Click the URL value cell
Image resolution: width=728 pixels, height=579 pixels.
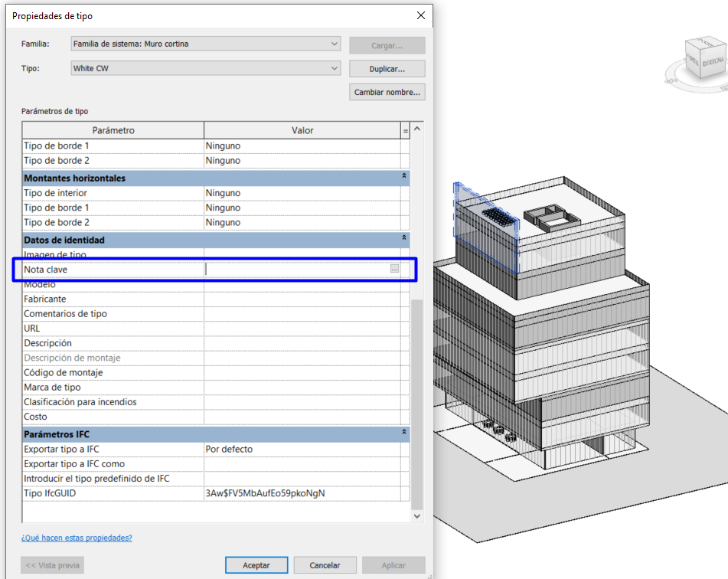pyautogui.click(x=302, y=329)
